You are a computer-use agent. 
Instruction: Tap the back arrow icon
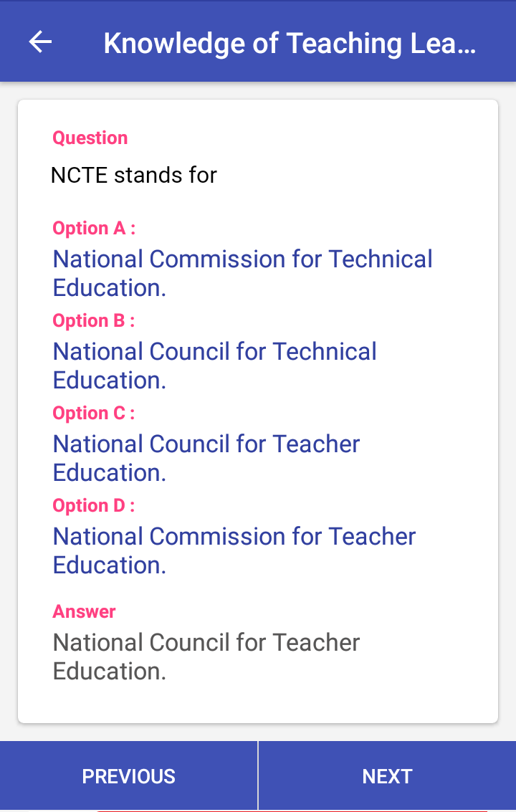[x=40, y=42]
